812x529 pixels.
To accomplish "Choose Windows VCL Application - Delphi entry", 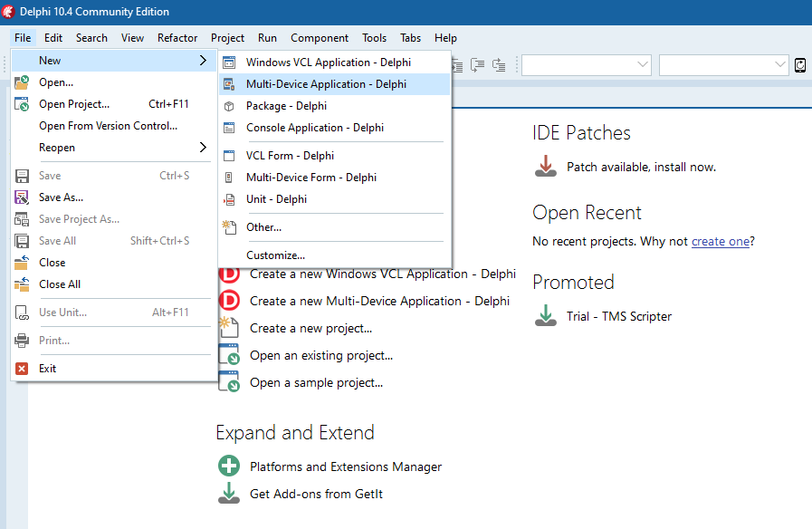I will pos(335,63).
